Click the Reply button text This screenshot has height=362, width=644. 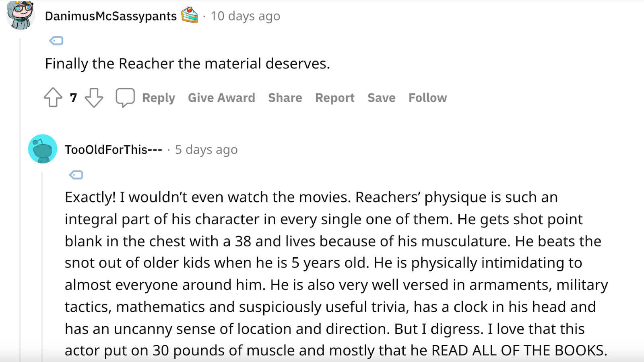pos(159,98)
